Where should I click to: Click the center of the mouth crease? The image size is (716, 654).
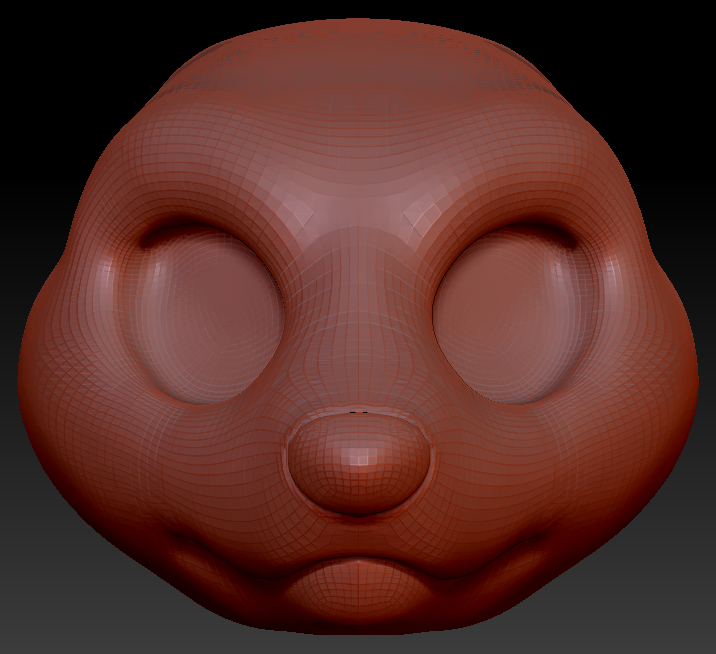(358, 562)
